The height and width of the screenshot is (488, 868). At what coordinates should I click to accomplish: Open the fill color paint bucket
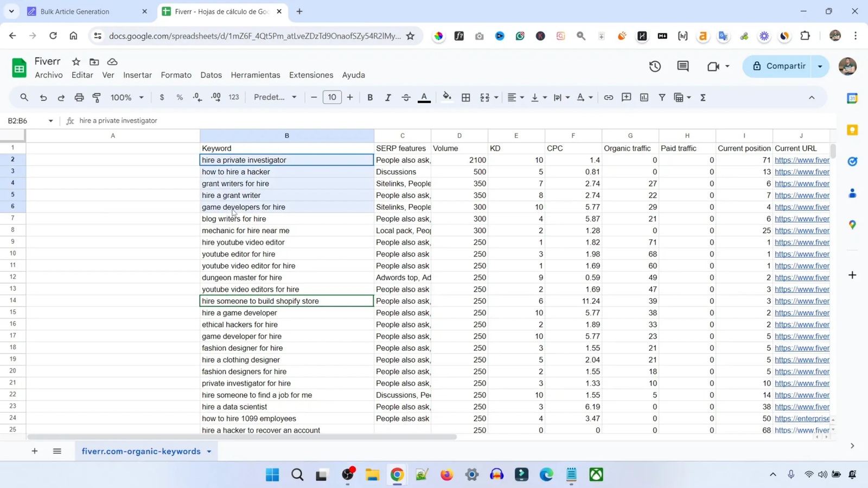pyautogui.click(x=446, y=98)
